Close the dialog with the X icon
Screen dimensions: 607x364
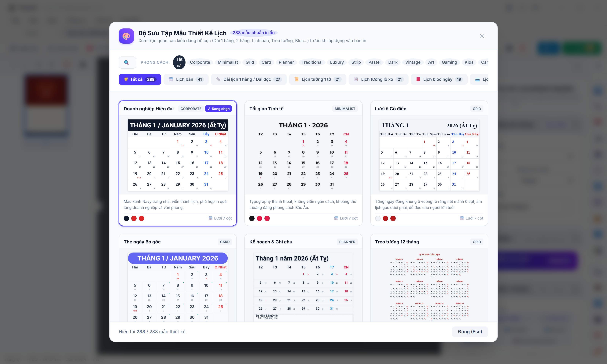click(x=482, y=36)
